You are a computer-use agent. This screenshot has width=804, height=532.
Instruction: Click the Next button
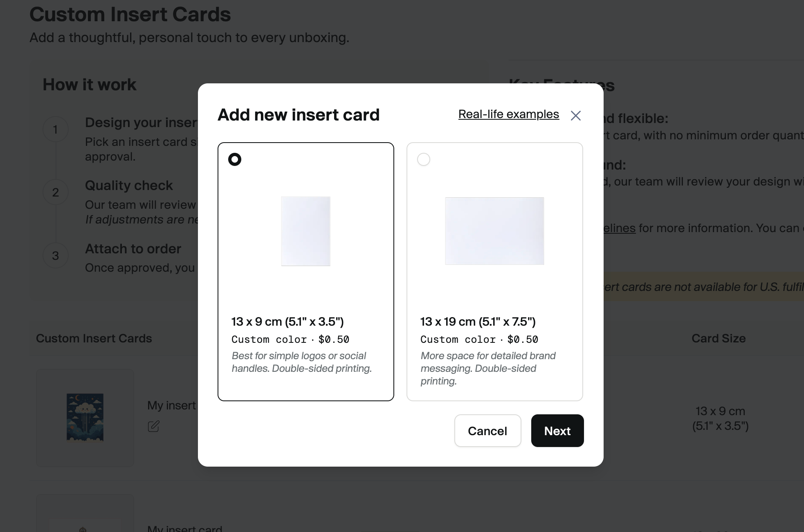click(557, 431)
